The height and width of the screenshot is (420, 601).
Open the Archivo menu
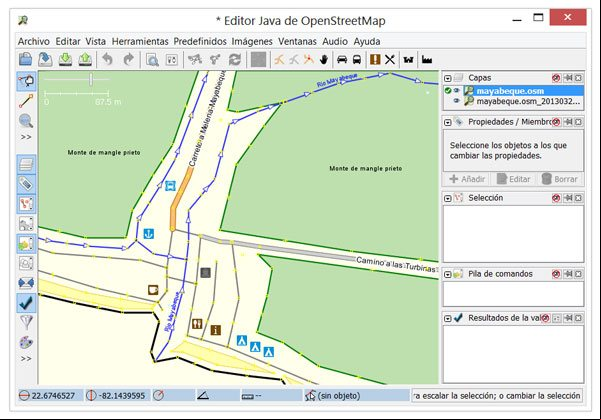34,41
